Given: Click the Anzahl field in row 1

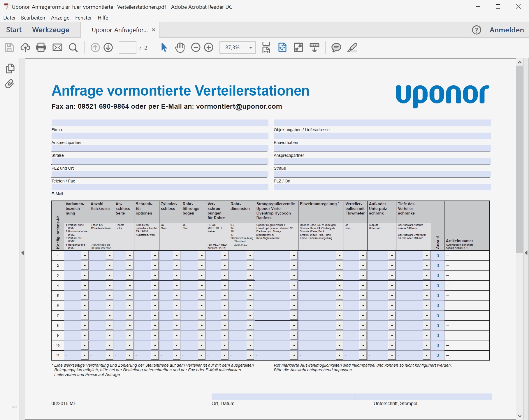Looking at the screenshot, I should pos(437,256).
